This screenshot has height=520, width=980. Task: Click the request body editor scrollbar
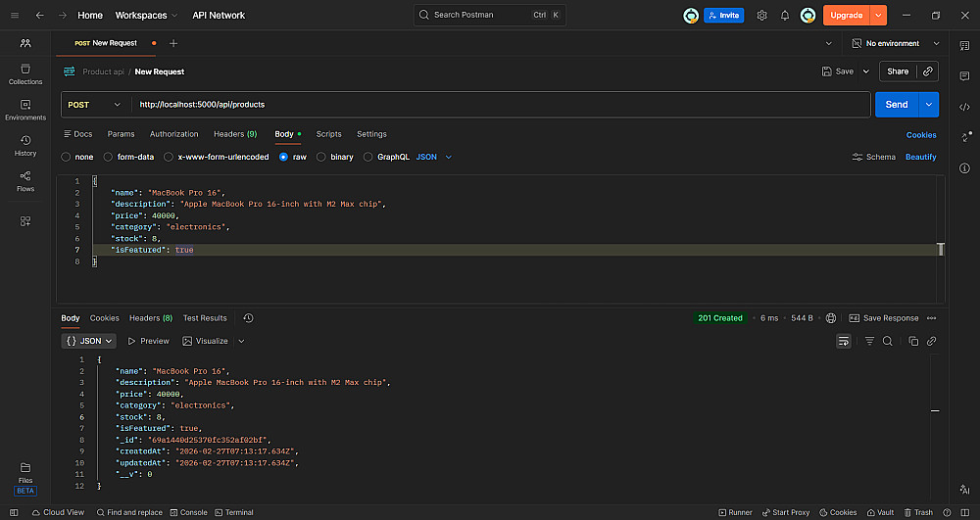pyautogui.click(x=941, y=250)
